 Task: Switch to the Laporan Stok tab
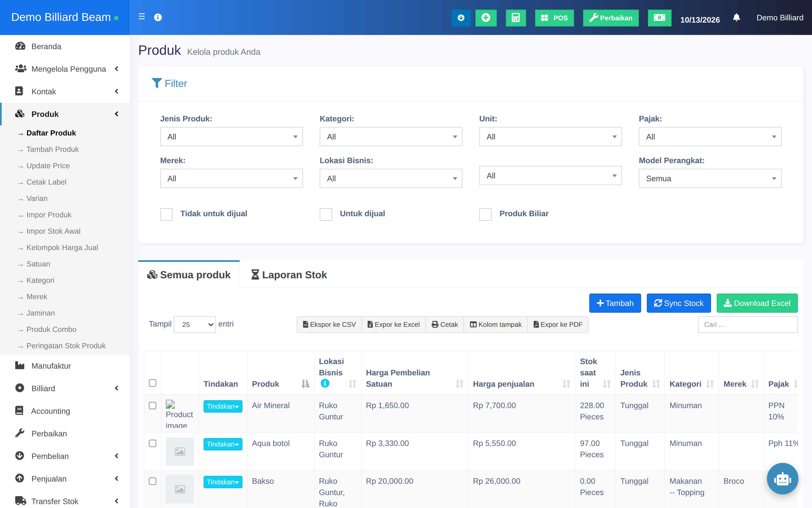289,275
